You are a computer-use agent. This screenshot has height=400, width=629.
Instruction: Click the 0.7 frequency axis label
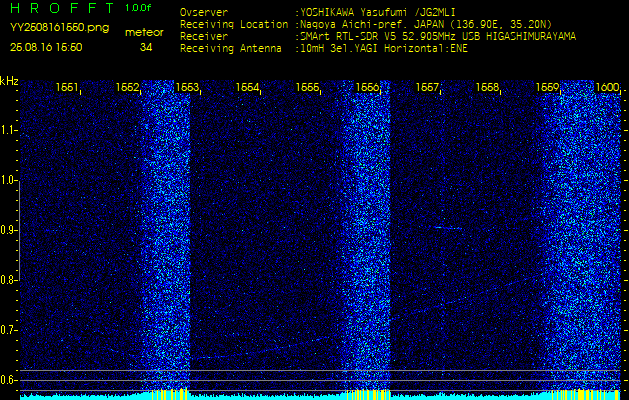tap(7, 330)
